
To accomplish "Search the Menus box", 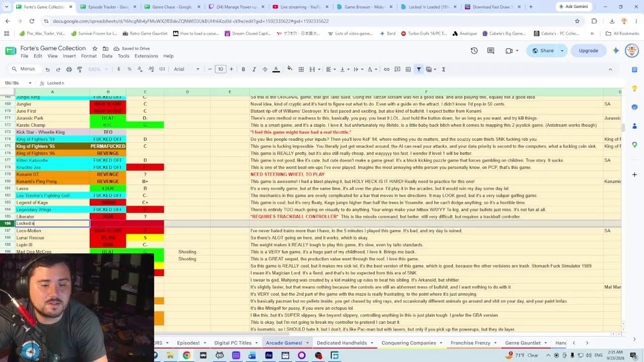I will click(x=24, y=69).
